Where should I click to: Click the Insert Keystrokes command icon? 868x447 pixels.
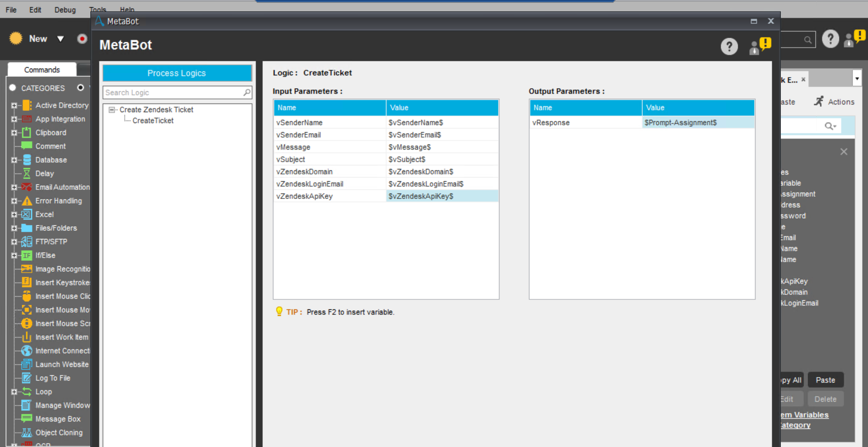(27, 282)
